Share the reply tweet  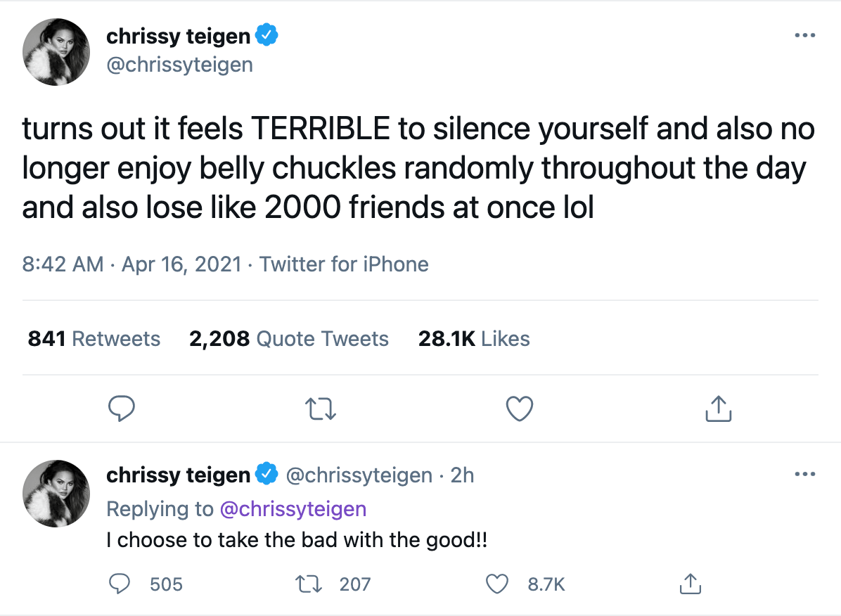click(690, 584)
